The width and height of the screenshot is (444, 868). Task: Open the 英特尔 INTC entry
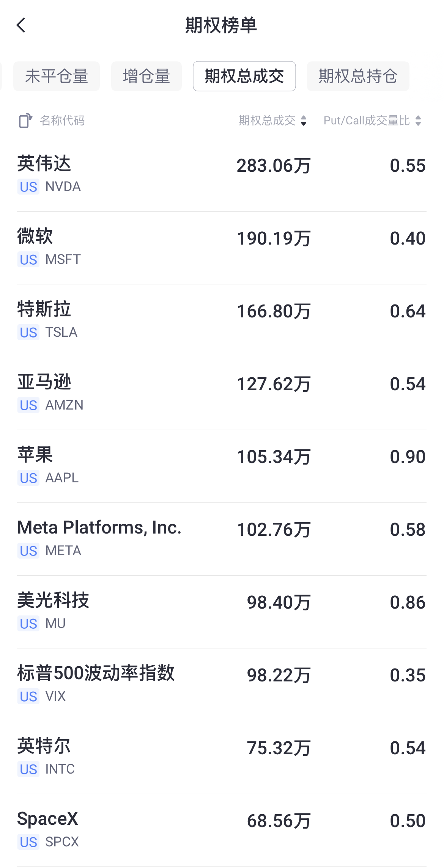pos(222,758)
